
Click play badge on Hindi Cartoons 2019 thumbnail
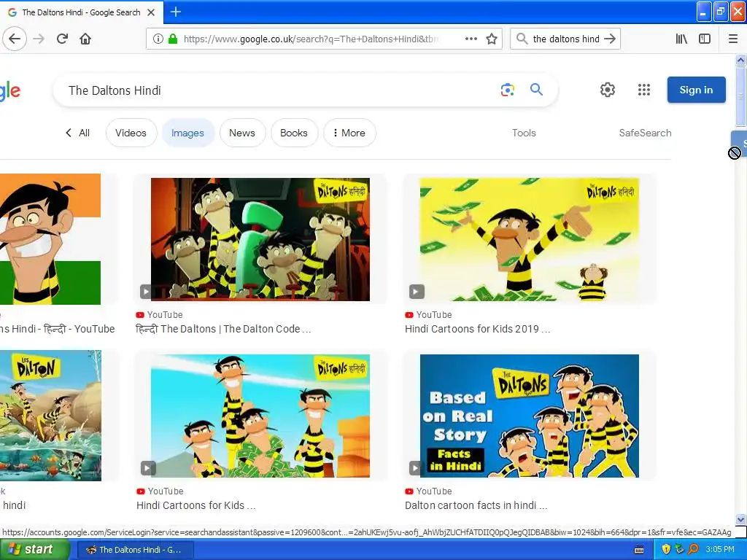click(417, 292)
